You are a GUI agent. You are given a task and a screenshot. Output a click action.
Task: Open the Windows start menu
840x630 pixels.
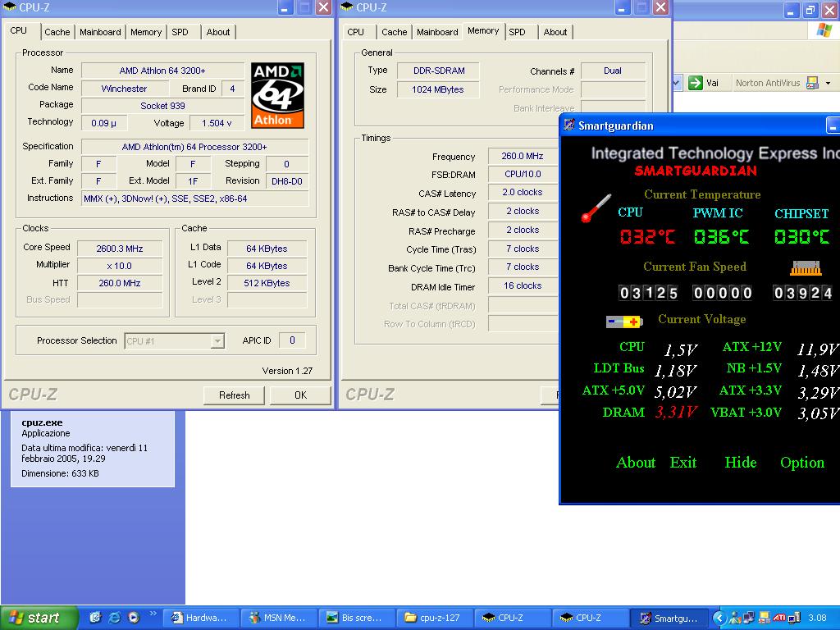39,618
